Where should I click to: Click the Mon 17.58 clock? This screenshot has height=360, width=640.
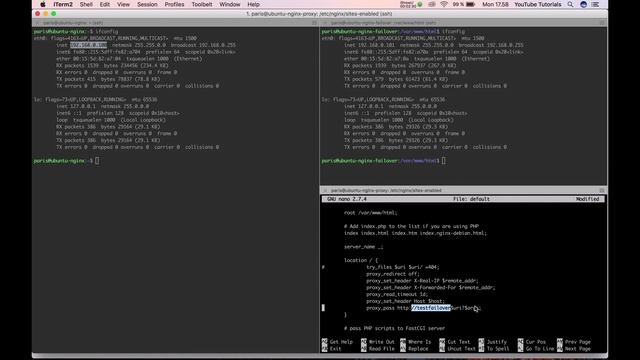pos(495,4)
